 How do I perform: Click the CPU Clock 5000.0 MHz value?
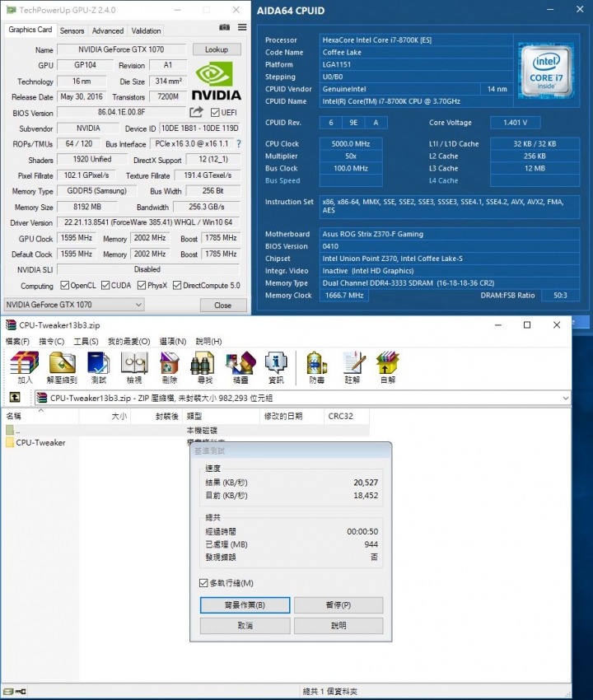351,144
